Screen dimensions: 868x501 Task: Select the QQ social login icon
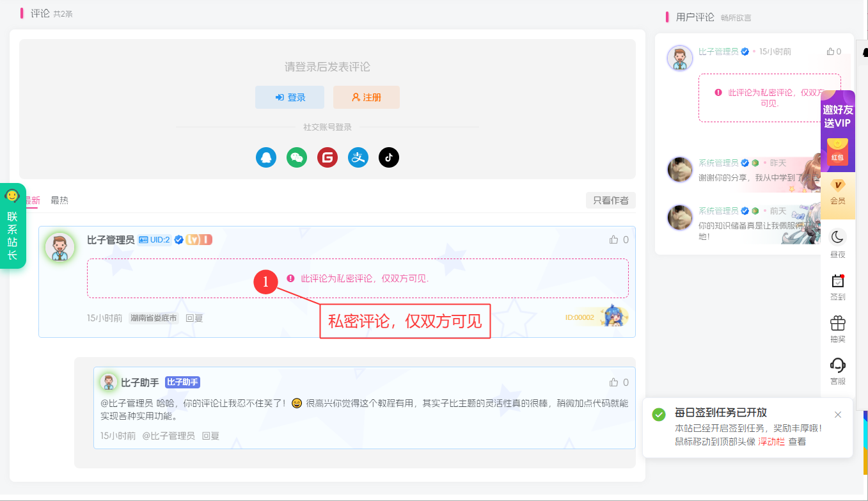[x=266, y=157]
